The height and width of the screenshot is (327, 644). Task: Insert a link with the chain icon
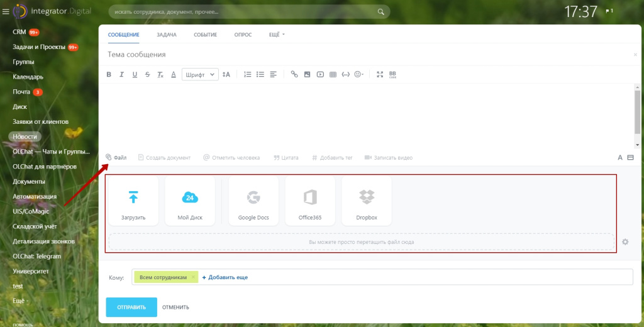coord(294,74)
